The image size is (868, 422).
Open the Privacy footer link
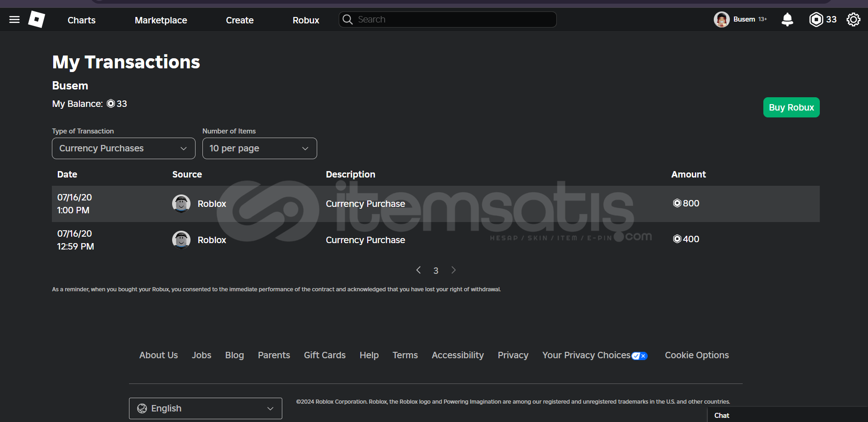(x=513, y=355)
